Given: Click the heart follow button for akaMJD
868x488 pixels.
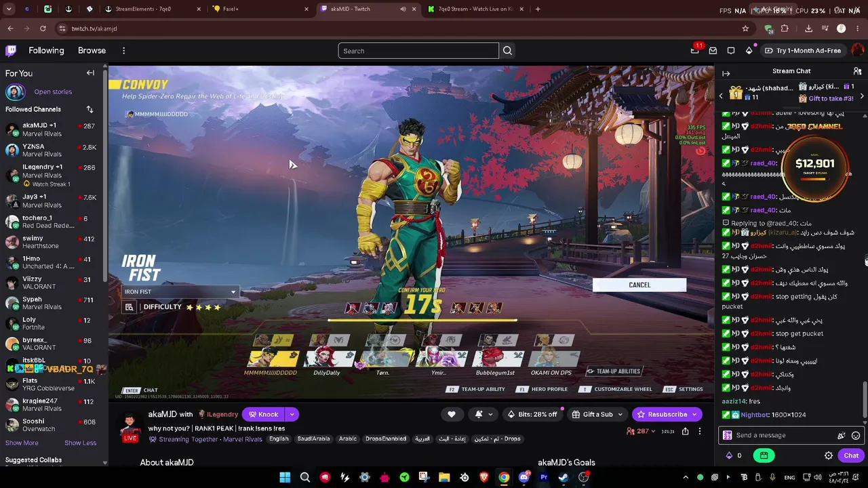Looking at the screenshot, I should [x=452, y=415].
